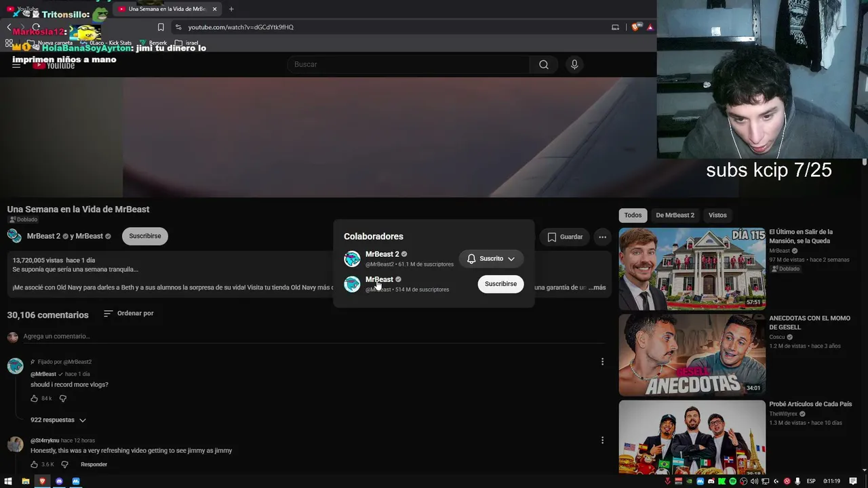This screenshot has height=488, width=868.
Task: Close the 'Una Semana en la Vida' tab
Action: click(215, 9)
